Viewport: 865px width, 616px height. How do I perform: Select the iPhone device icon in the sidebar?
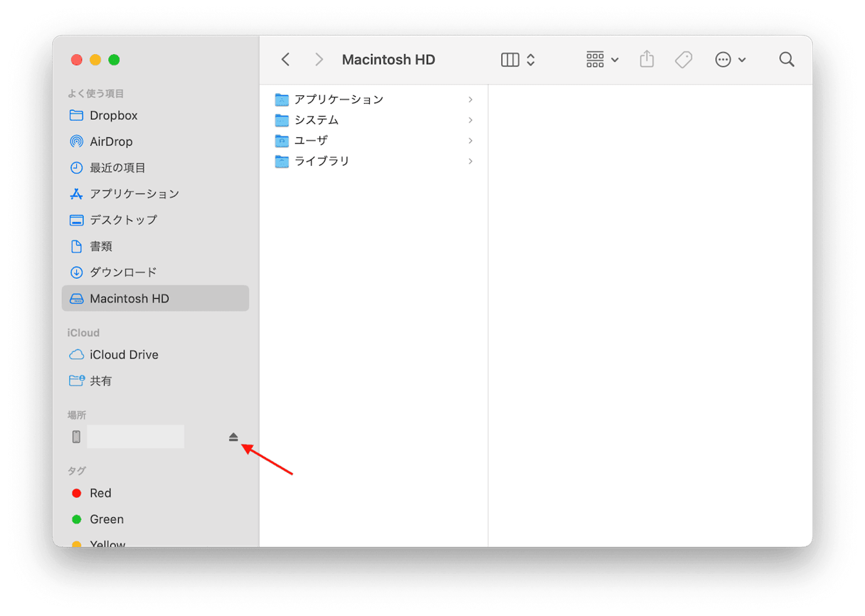tap(77, 437)
